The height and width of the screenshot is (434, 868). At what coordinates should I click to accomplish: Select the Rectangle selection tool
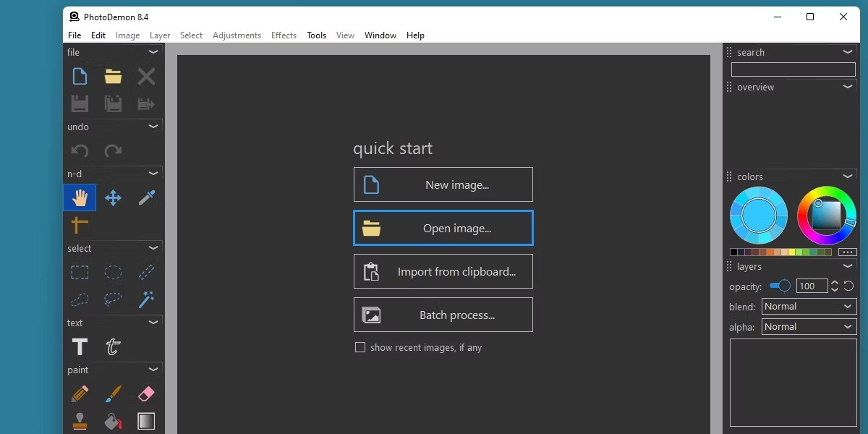(x=80, y=273)
